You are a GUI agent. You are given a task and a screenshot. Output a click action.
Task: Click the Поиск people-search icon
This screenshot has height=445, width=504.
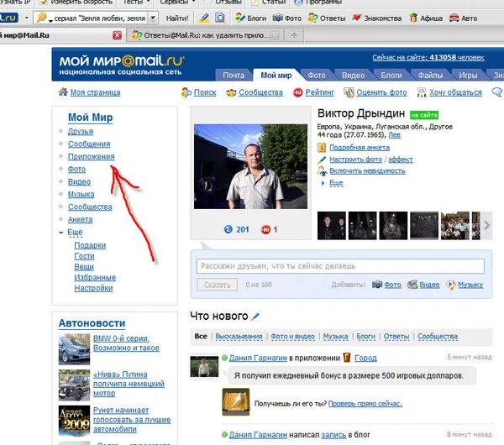click(x=186, y=92)
